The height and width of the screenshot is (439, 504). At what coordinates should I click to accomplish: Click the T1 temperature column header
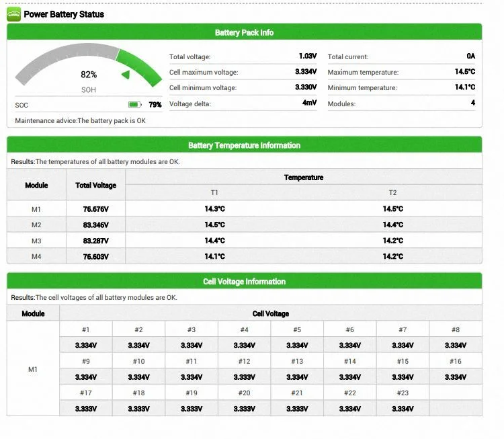tap(214, 192)
